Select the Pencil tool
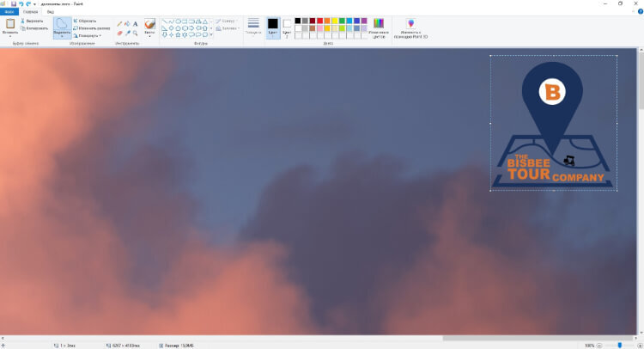 (x=119, y=24)
